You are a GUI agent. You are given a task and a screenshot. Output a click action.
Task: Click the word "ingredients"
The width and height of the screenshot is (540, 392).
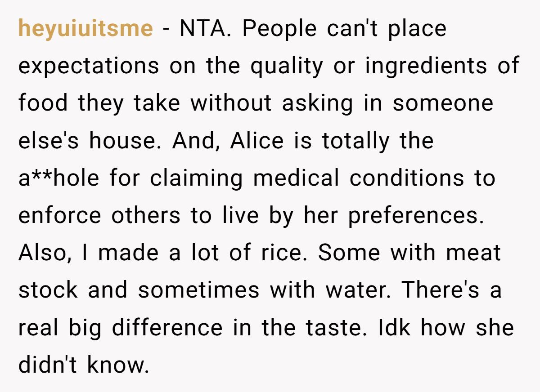coord(426,66)
